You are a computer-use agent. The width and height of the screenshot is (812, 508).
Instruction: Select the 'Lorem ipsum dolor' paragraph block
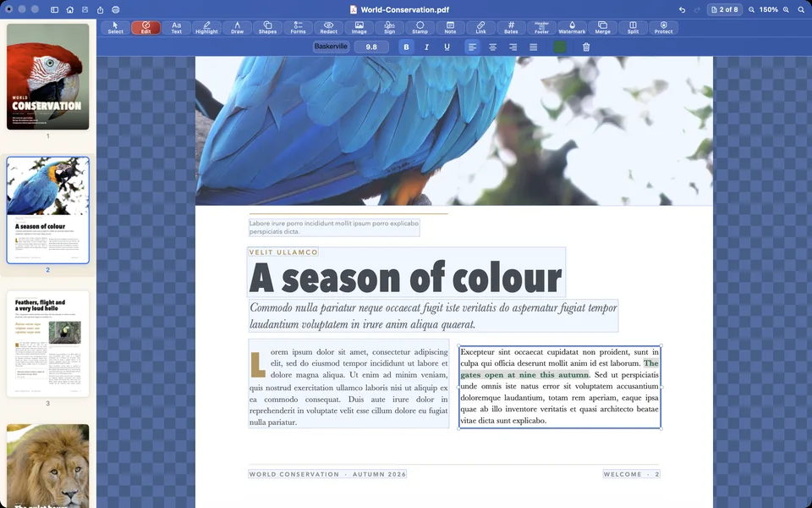tap(348, 384)
